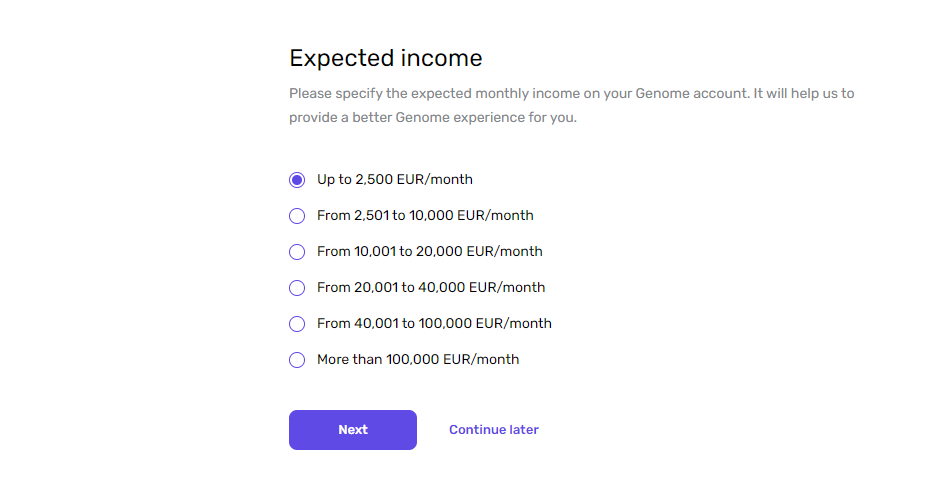This screenshot has height=499, width=940.
Task: Click the 'From 2,501 to 10,000 EUR/month' label
Action: (425, 215)
